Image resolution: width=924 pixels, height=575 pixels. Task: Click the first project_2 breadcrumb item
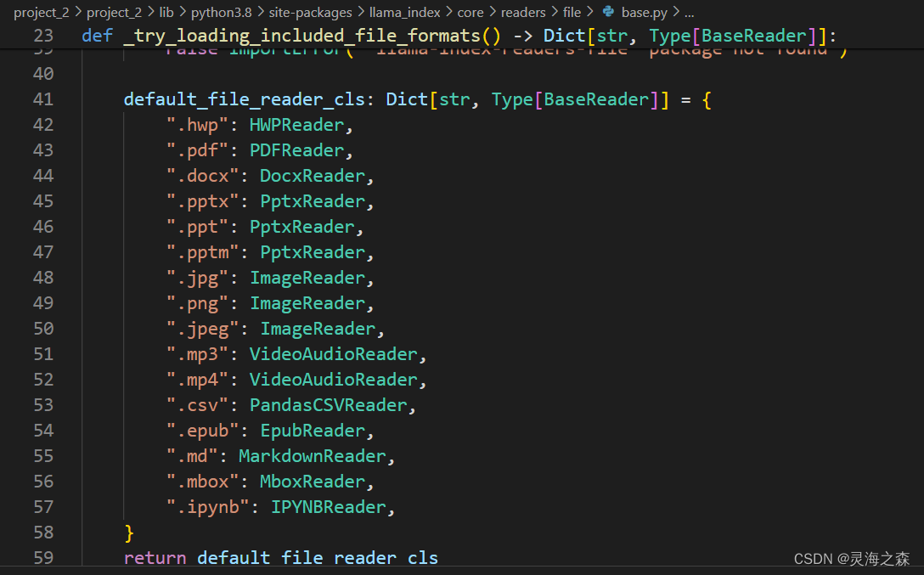[42, 12]
